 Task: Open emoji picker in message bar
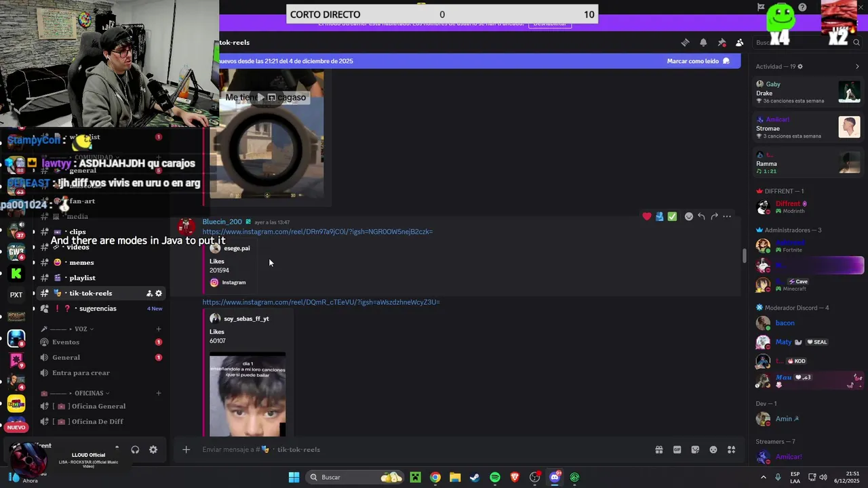point(713,449)
